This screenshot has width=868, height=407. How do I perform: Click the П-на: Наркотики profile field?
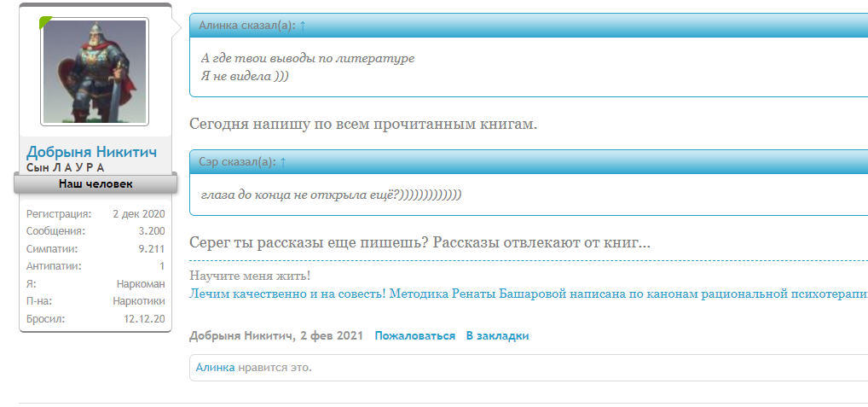[x=95, y=301]
